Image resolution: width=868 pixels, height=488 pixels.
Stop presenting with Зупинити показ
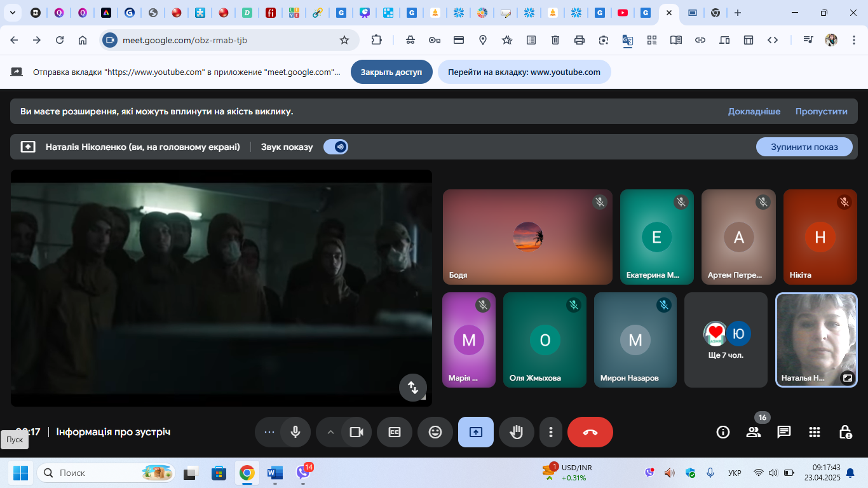click(804, 147)
